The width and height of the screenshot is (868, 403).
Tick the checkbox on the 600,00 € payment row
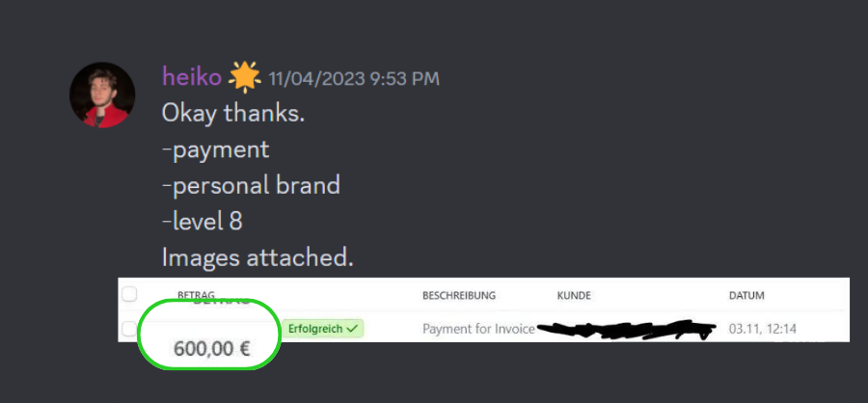click(128, 329)
